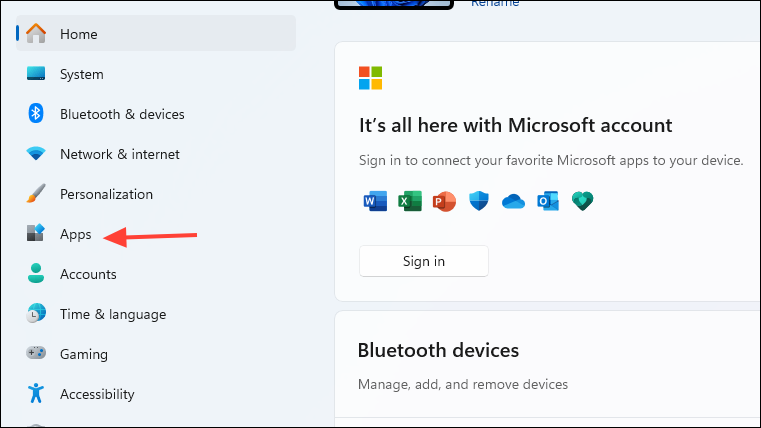Screen dimensions: 761x428
Task: Click the Bluetooth symbol icon
Action: pos(36,114)
